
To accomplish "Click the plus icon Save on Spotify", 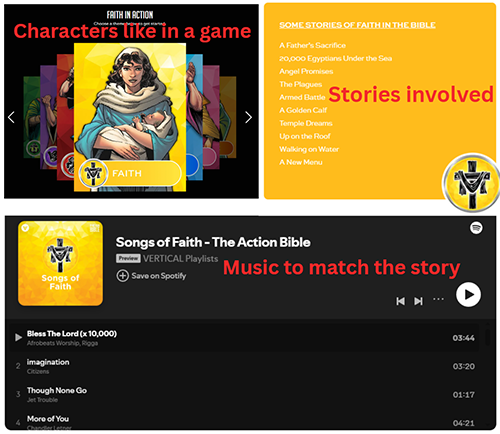I will [122, 276].
